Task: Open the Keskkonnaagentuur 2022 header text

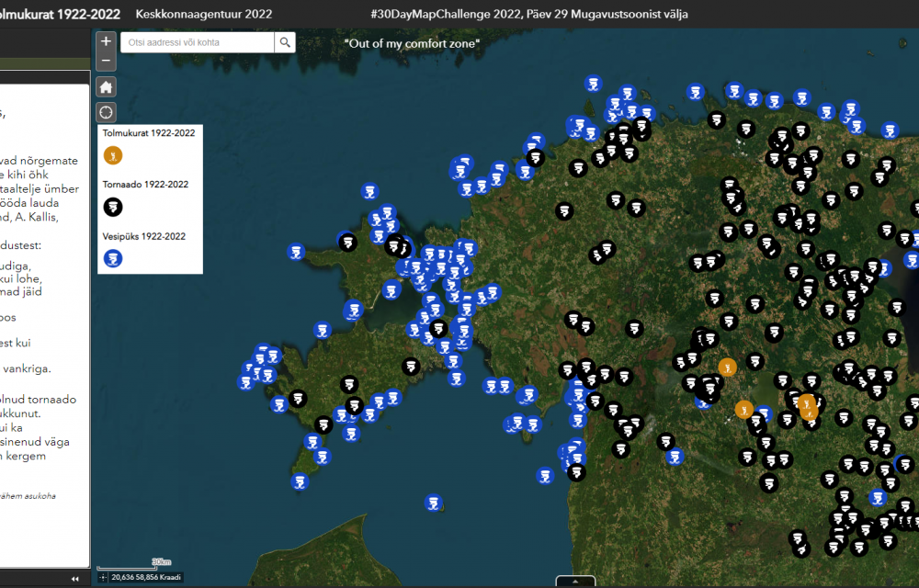Action: 204,14
